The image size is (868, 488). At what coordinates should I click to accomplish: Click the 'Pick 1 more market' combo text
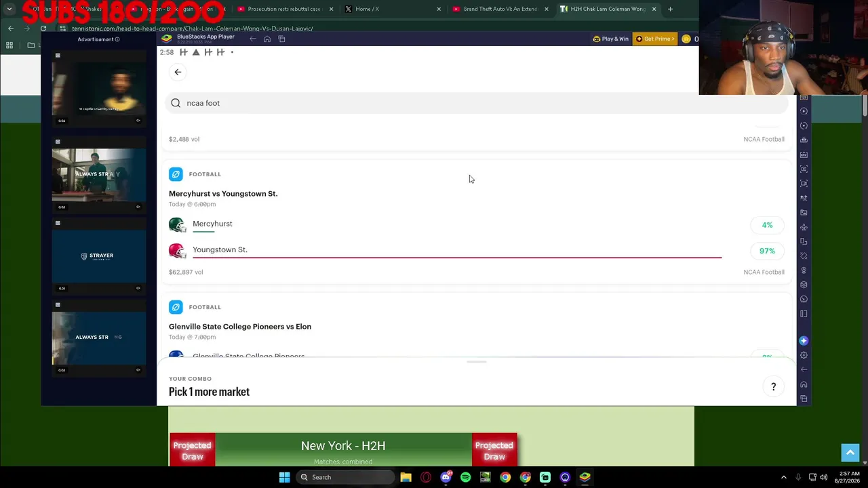209,392
